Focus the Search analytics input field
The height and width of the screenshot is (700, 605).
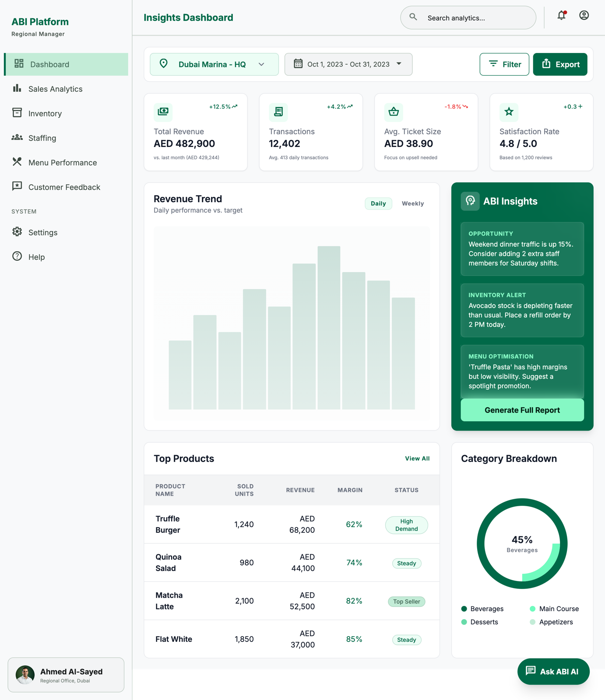tap(468, 17)
